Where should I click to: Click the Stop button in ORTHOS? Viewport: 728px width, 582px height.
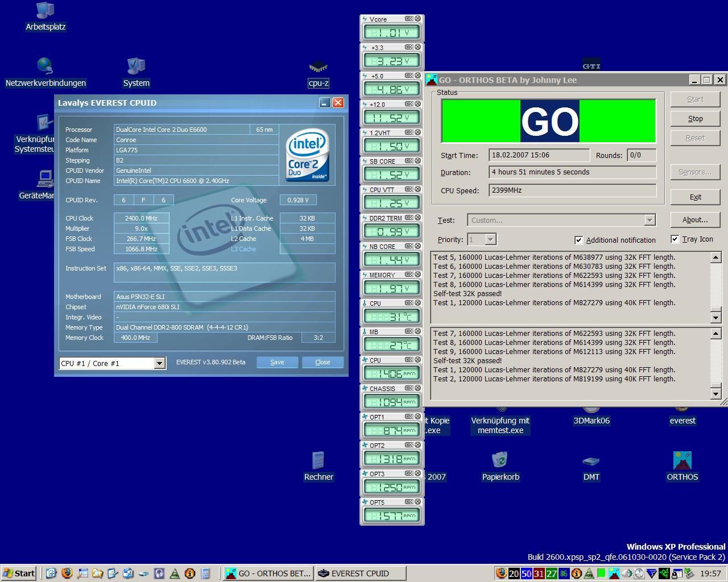[695, 118]
